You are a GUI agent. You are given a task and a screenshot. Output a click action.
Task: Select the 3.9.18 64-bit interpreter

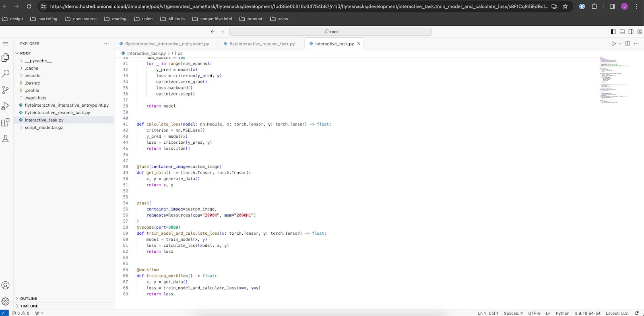588,313
